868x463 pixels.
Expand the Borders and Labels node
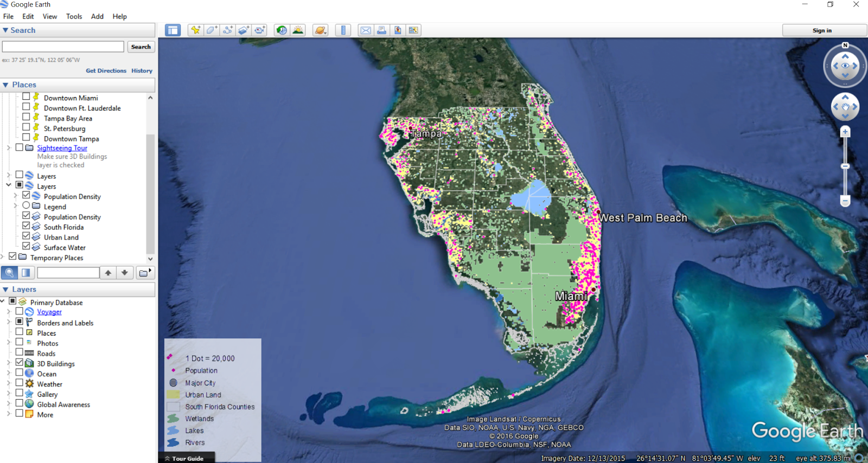click(9, 323)
